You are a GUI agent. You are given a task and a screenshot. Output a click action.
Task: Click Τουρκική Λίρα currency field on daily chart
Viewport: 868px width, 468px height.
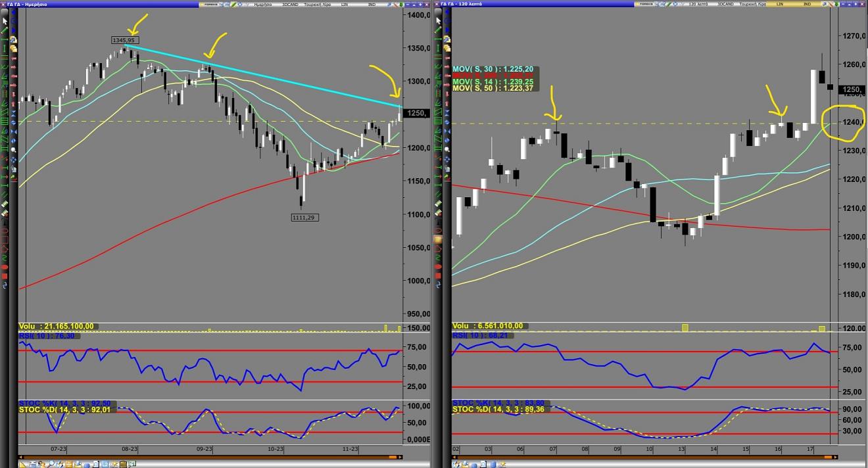(317, 4)
